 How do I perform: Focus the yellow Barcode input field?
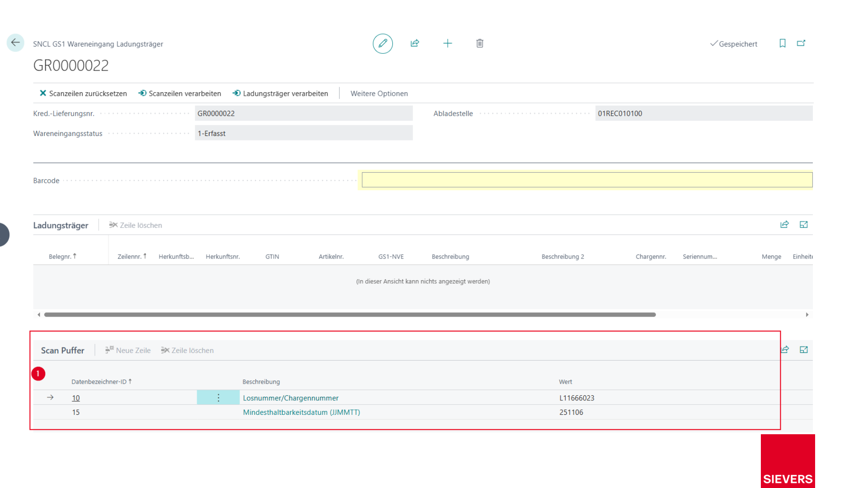587,180
